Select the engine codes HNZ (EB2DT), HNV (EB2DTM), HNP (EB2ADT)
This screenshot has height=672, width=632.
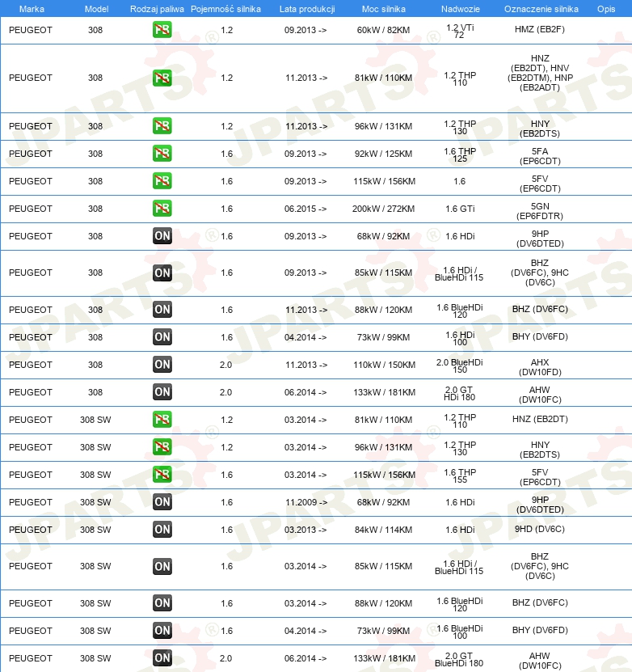[x=540, y=73]
